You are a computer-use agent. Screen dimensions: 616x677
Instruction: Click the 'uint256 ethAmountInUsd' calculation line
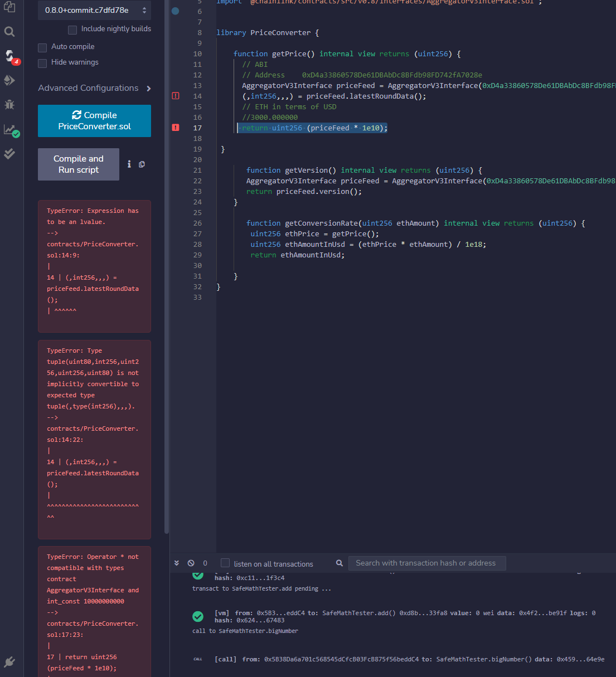(x=368, y=244)
